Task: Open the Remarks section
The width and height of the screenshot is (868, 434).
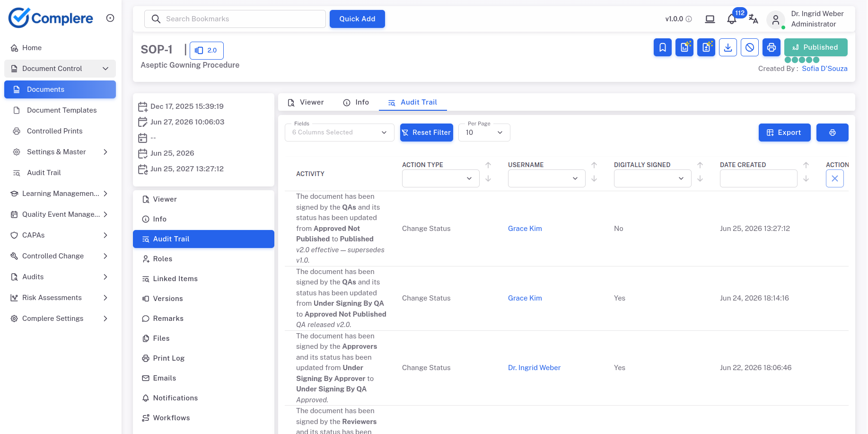Action: 203,319
